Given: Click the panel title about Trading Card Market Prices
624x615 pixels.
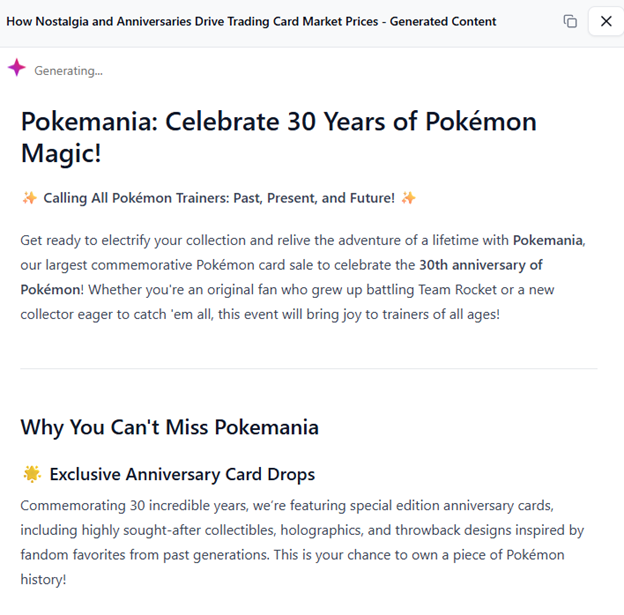Looking at the screenshot, I should point(251,21).
